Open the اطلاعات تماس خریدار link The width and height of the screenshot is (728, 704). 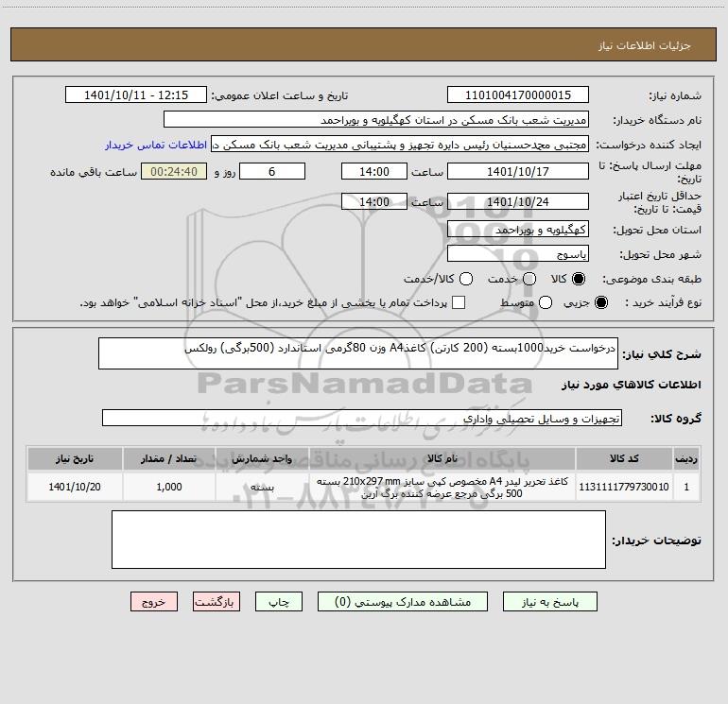(x=156, y=145)
